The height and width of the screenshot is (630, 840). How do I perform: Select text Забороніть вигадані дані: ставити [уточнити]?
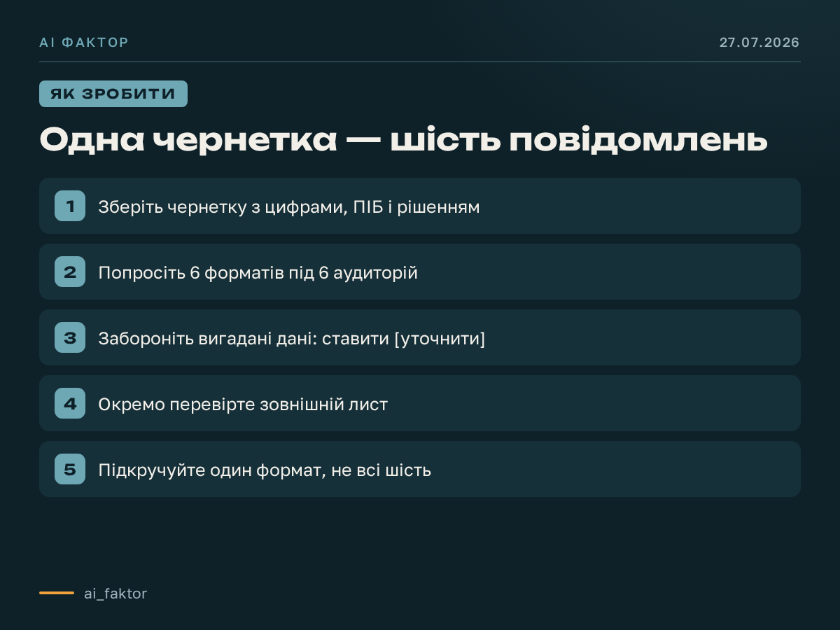click(x=292, y=339)
